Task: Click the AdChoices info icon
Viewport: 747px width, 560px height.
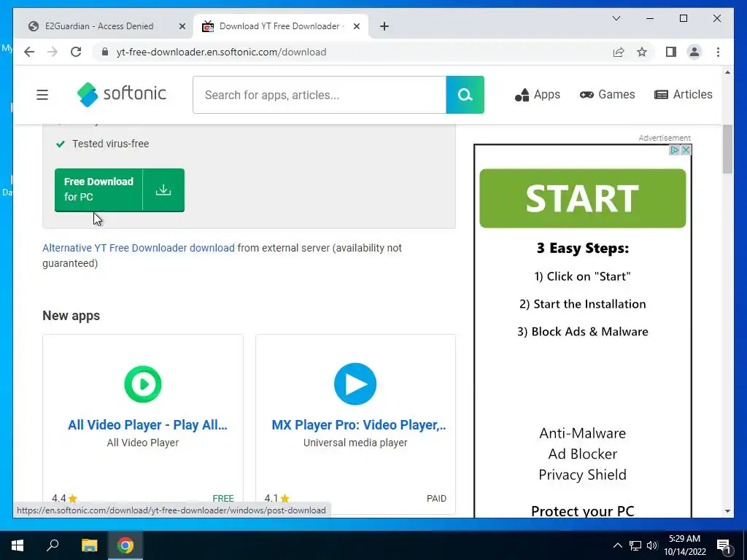Action: tap(675, 150)
